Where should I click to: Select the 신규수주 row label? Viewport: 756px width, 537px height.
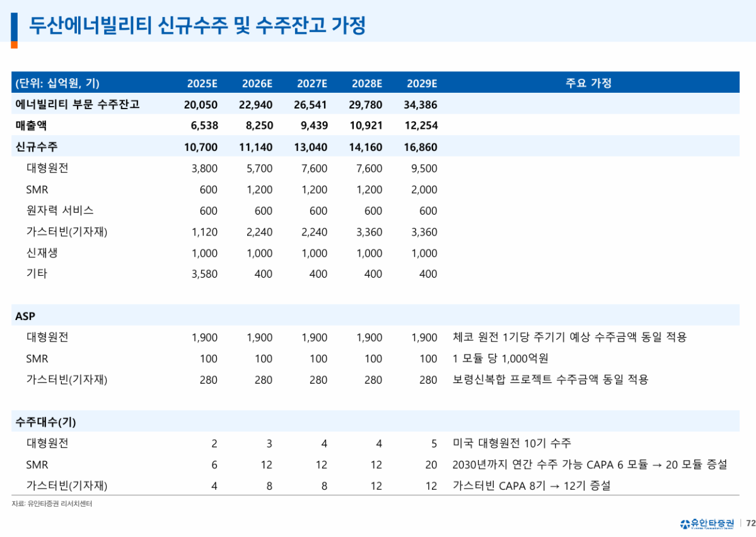pyautogui.click(x=36, y=146)
